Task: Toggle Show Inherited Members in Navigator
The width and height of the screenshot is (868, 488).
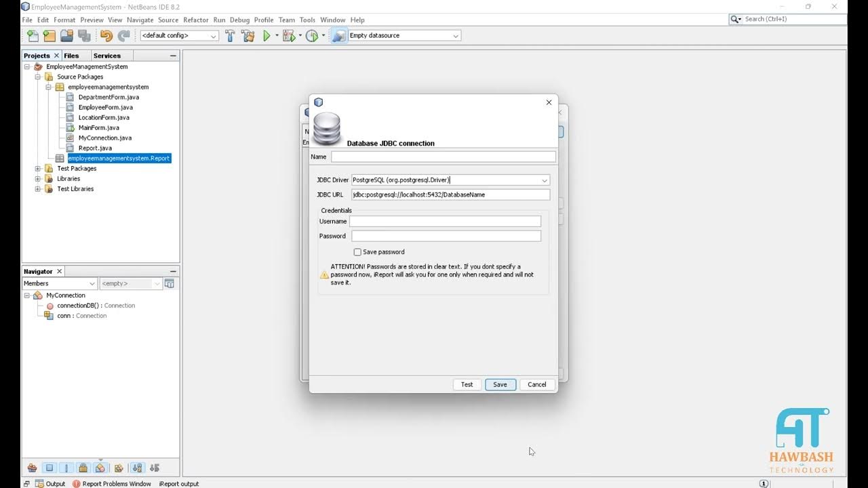Action: point(32,468)
